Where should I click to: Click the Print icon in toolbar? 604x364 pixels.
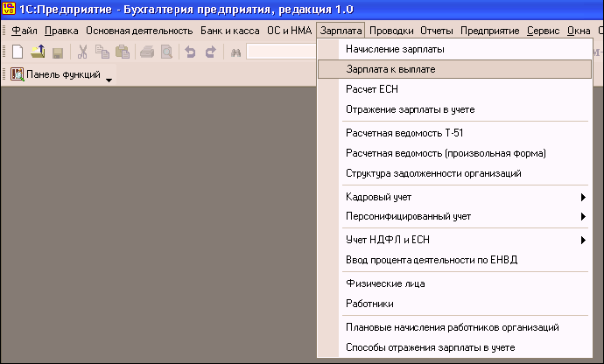[146, 52]
